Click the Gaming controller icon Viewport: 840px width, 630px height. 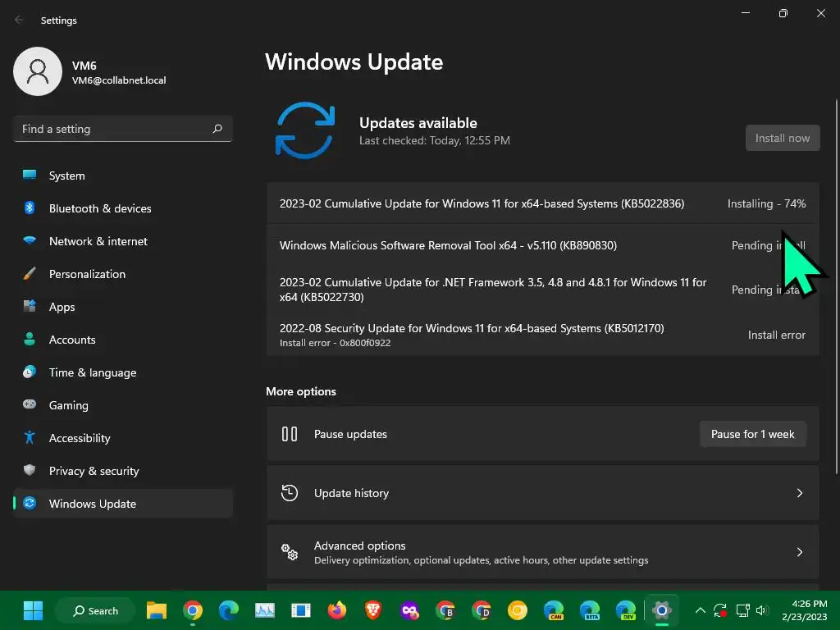tap(30, 404)
